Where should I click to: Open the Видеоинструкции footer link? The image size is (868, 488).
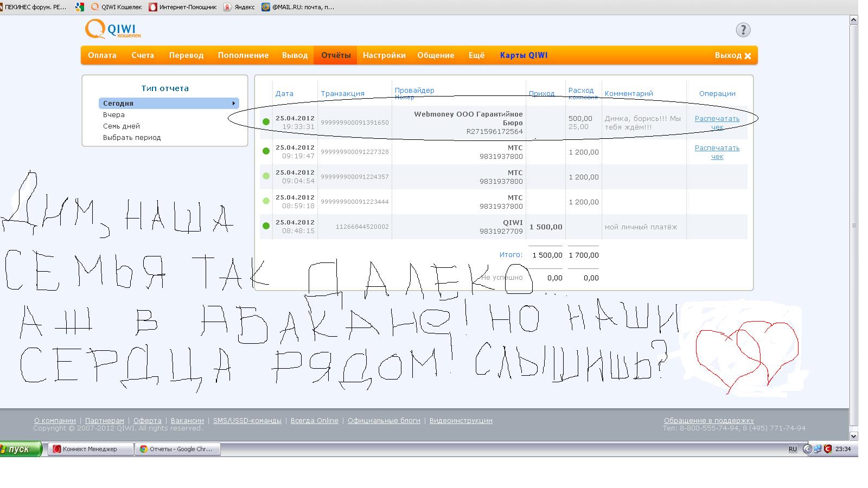461,420
